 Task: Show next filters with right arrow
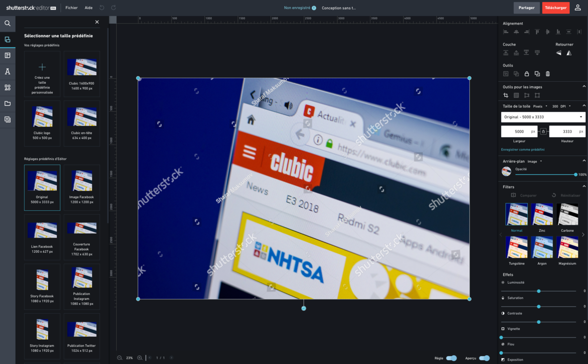[583, 235]
